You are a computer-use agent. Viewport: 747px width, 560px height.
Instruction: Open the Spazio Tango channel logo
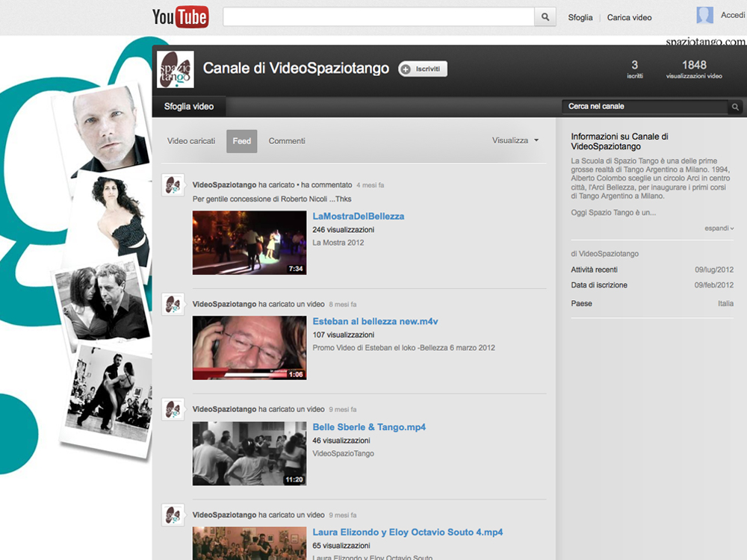176,69
